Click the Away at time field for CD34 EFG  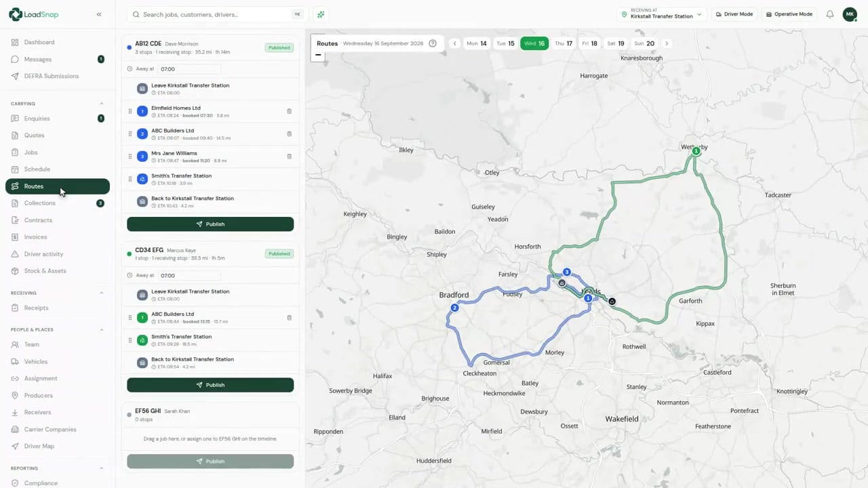click(189, 276)
